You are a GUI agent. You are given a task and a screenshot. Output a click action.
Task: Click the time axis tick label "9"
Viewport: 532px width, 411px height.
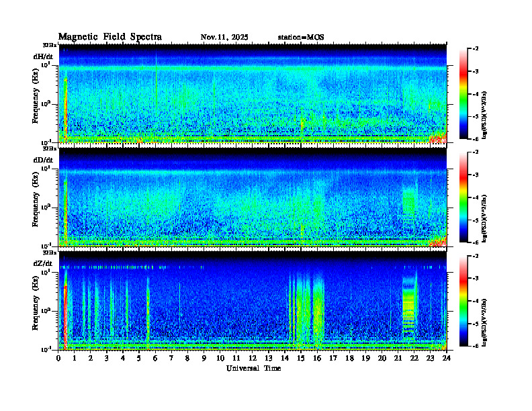pyautogui.click(x=204, y=358)
